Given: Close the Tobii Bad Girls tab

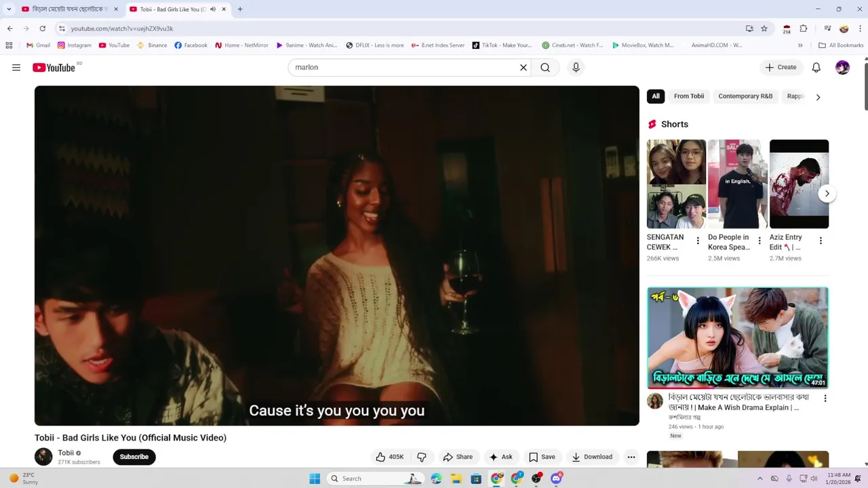Looking at the screenshot, I should pyautogui.click(x=224, y=9).
